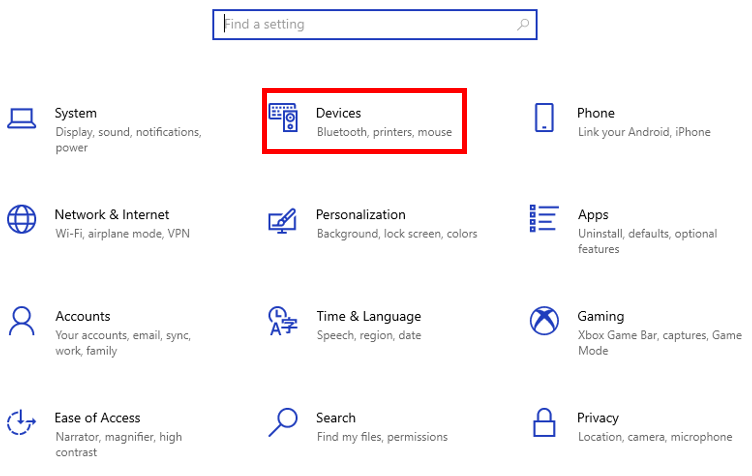
Task: Click the Personalization paintbrush icon
Action: 283,220
